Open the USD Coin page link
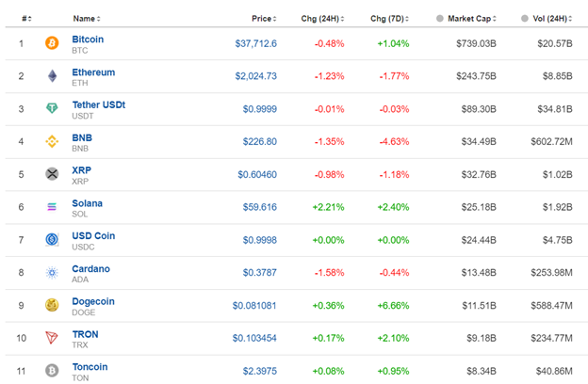588x384 pixels. tap(93, 236)
